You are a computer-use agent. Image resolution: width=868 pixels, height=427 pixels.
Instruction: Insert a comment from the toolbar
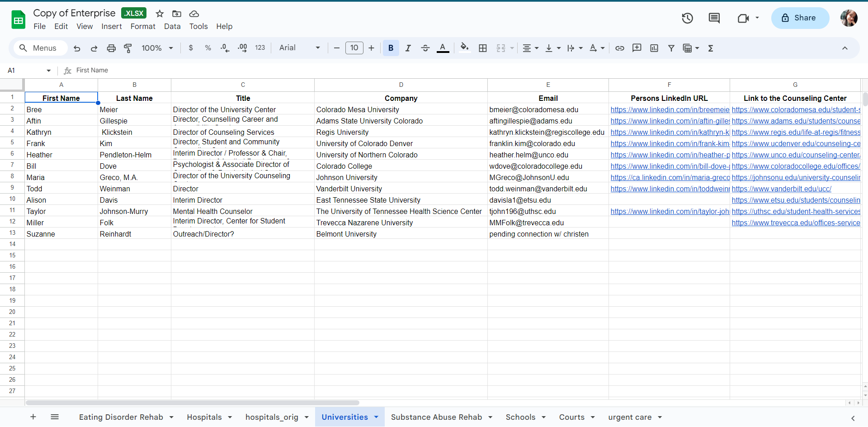637,48
